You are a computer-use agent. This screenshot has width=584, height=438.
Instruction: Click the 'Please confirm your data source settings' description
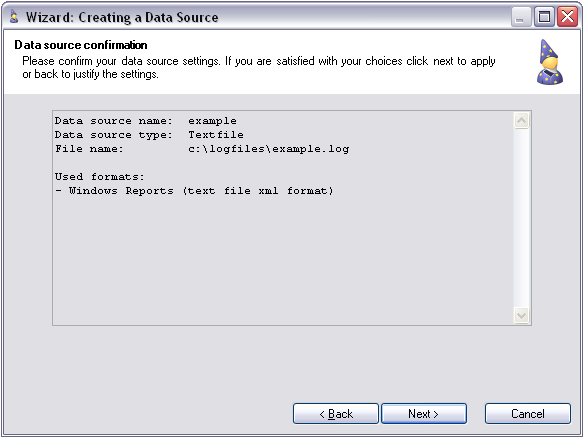coord(259,67)
